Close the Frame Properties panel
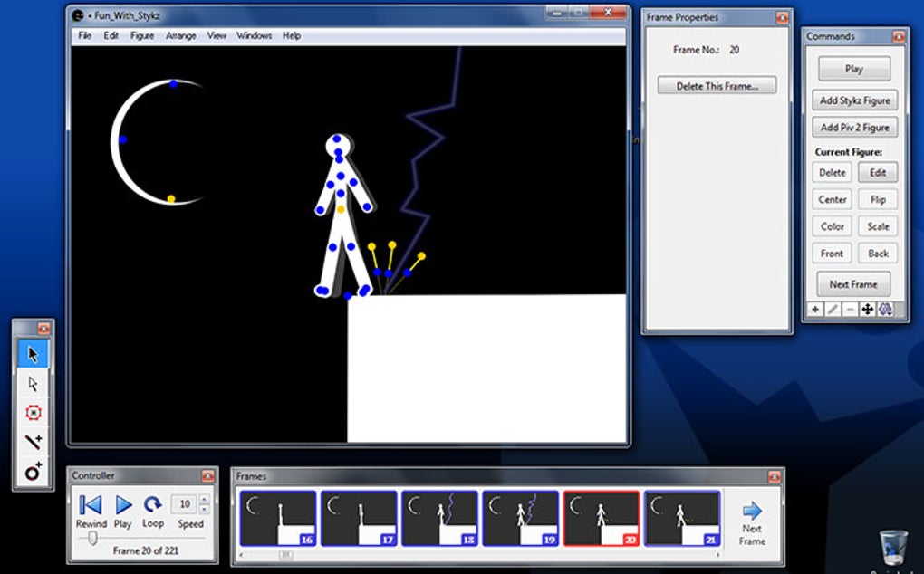This screenshot has height=574, width=924. tap(782, 18)
